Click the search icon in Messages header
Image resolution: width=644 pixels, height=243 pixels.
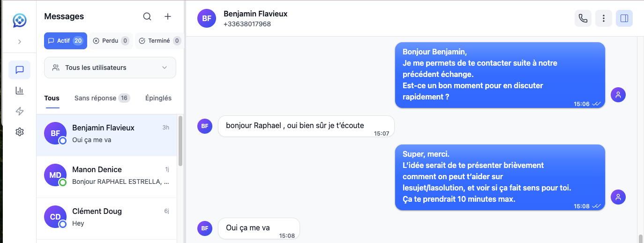coord(147,17)
